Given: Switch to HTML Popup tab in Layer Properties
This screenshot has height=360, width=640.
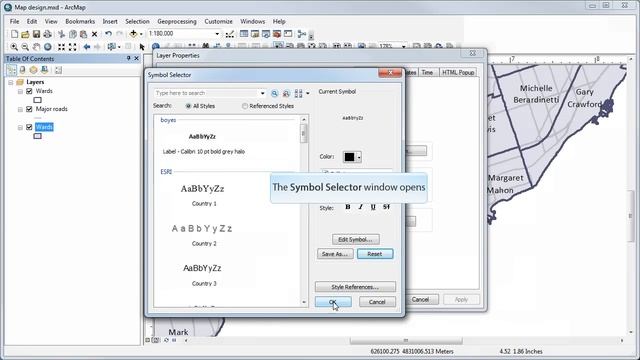Looking at the screenshot, I should 458,72.
